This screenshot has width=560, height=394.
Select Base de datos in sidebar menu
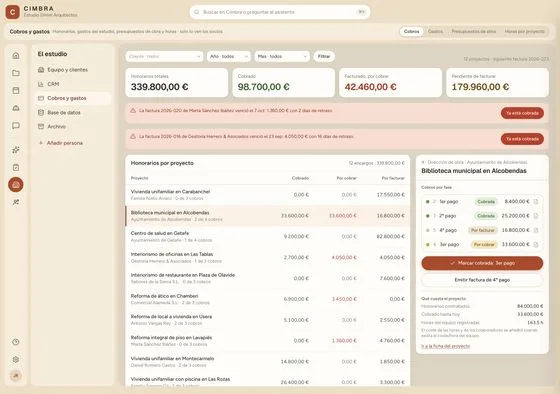pos(64,113)
